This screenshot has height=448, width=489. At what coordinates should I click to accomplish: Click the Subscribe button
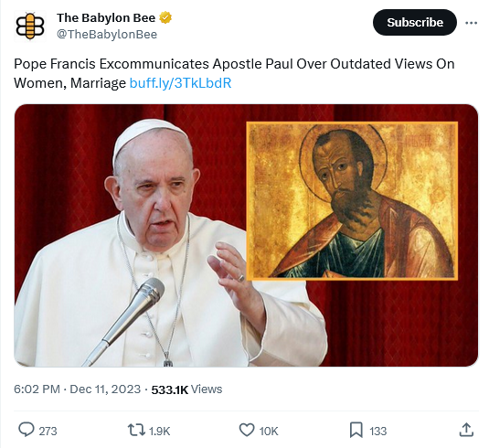point(415,23)
